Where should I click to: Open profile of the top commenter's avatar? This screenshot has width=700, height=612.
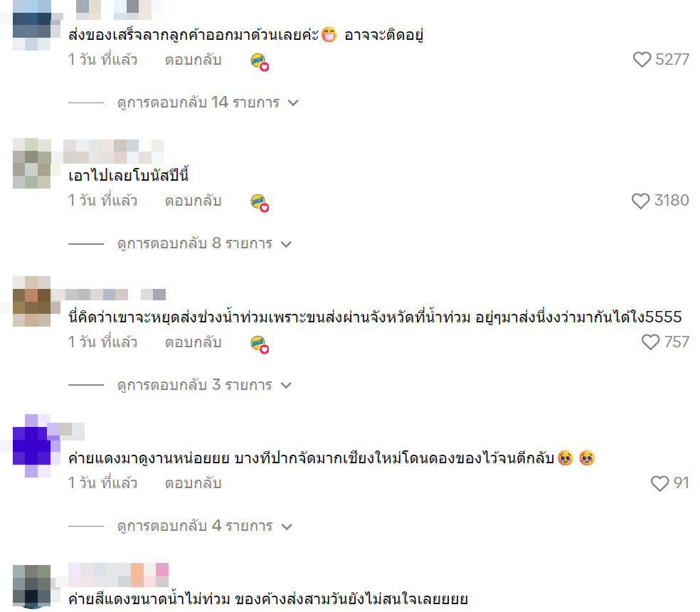pyautogui.click(x=32, y=25)
